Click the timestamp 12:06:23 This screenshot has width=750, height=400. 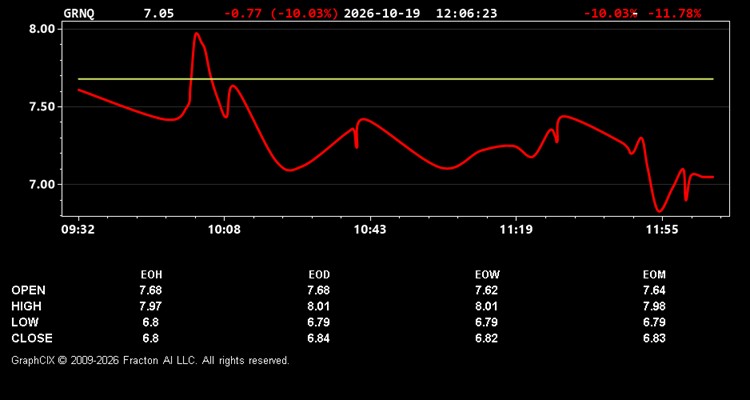(466, 13)
